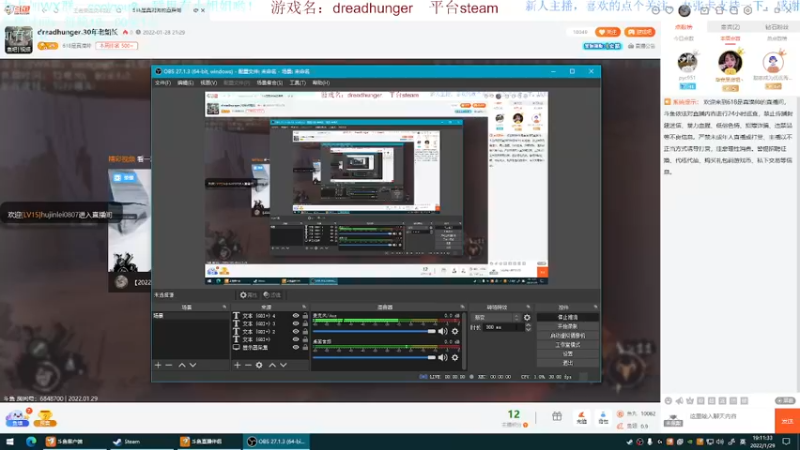Open the 工具(T) menu in OBS
Viewport: 800px width, 450px height.
click(x=297, y=83)
